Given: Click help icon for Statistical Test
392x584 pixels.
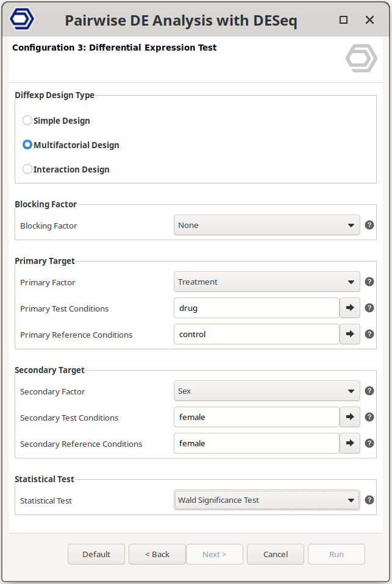Looking at the screenshot, I should coord(369,500).
